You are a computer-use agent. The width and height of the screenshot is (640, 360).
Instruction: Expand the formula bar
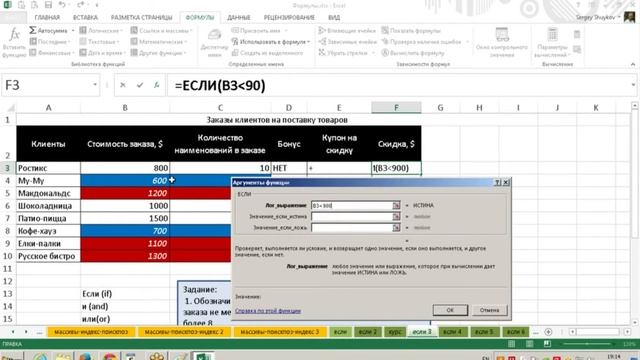click(633, 85)
